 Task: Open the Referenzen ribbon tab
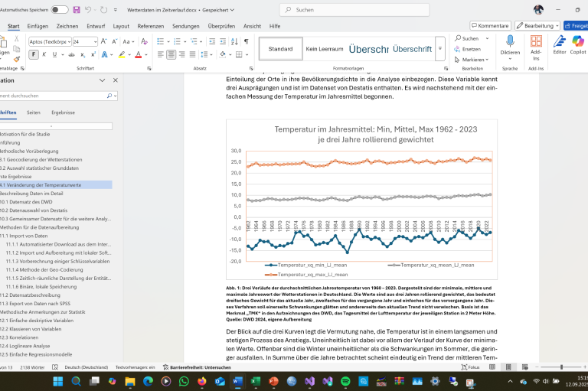pos(150,25)
